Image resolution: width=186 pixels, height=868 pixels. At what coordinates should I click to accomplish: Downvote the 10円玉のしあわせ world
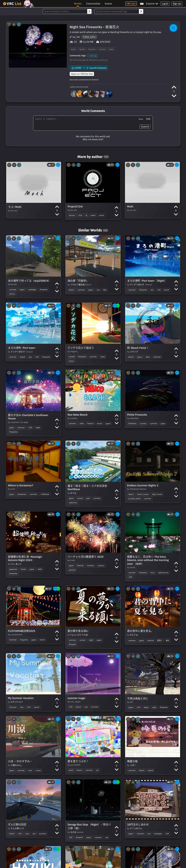click(x=176, y=833)
